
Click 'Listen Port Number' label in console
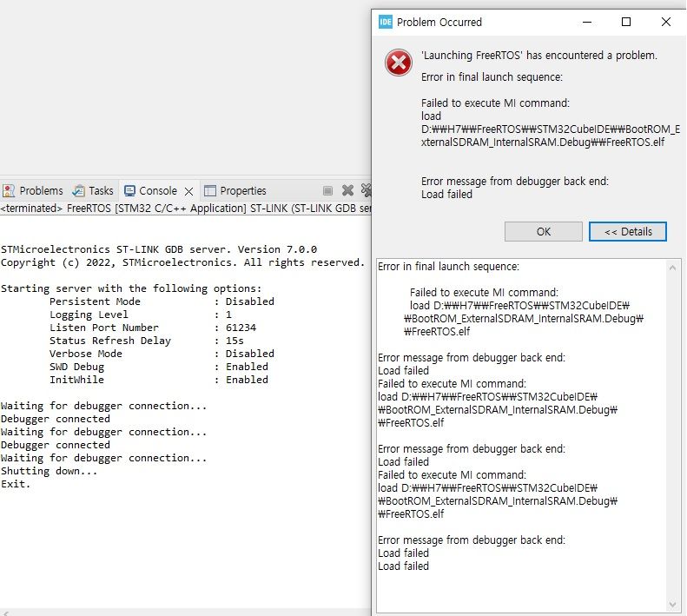point(104,328)
